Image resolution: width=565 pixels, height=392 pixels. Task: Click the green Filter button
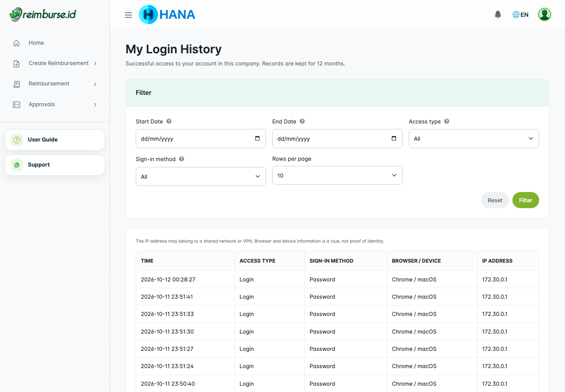[x=526, y=200]
